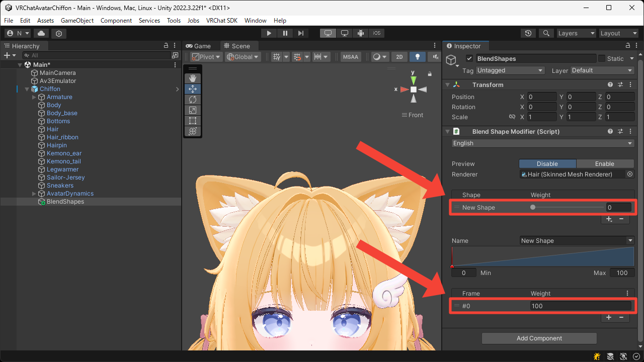Enable the 2D view toggle
644x362 pixels.
[399, 57]
